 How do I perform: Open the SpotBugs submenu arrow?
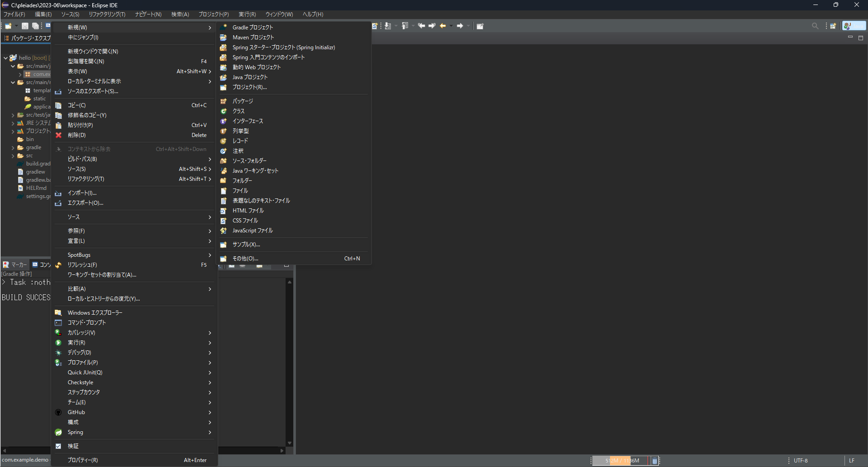(x=210, y=255)
